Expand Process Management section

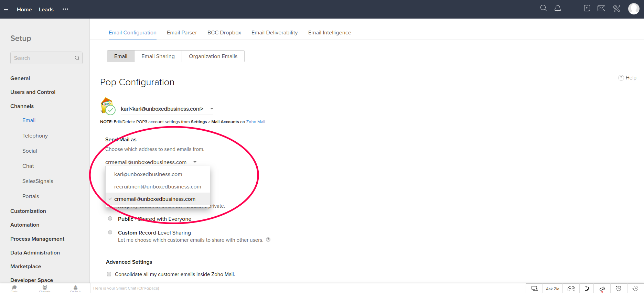pos(37,239)
